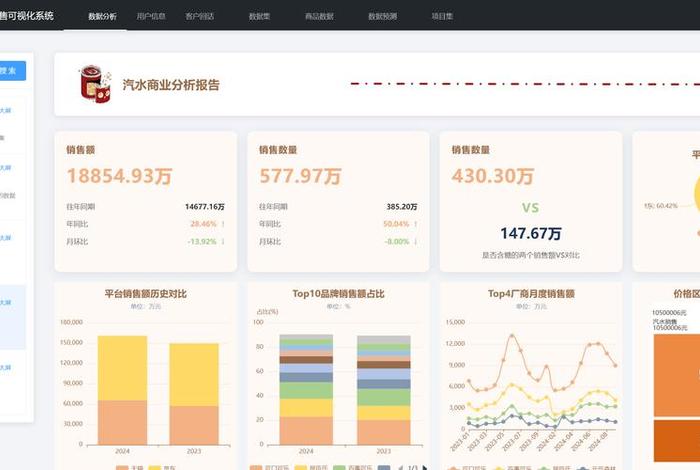Click last year's value 14677.16万

tap(204, 207)
